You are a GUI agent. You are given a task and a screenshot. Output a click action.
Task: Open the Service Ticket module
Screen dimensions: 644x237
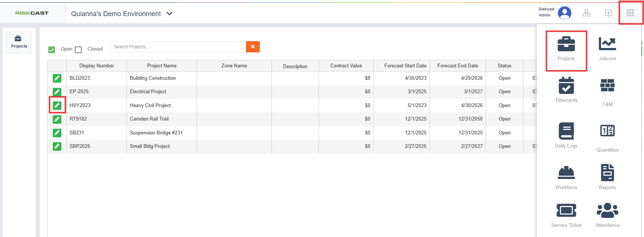(x=566, y=215)
